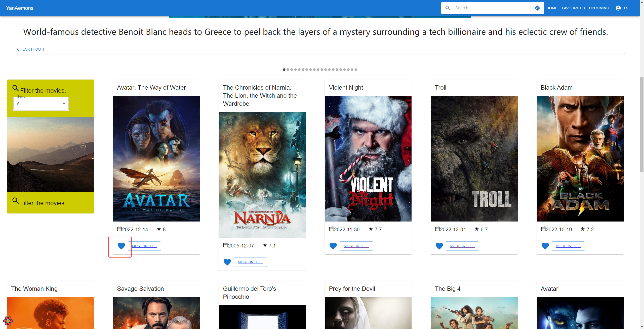Click the Search text field

pos(491,8)
